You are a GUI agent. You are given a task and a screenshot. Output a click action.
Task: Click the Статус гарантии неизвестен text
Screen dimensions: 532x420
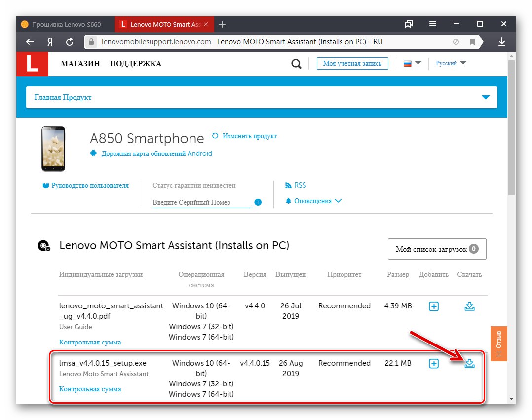coord(194,185)
